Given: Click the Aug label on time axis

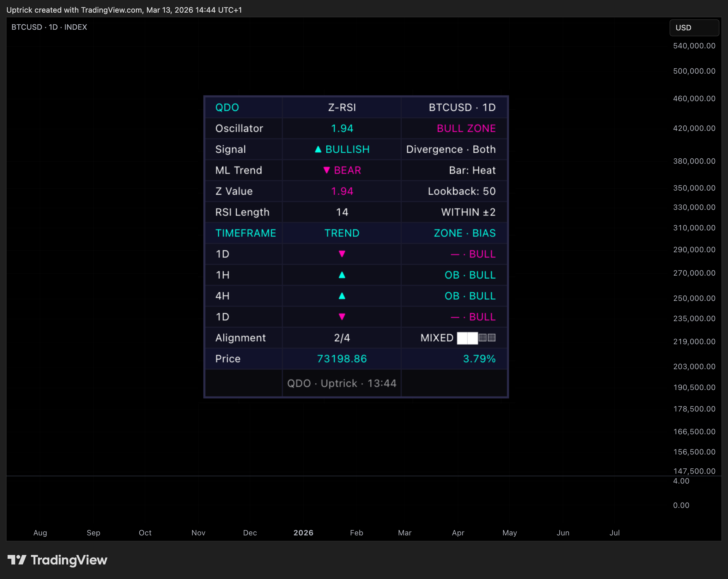Looking at the screenshot, I should pos(40,533).
